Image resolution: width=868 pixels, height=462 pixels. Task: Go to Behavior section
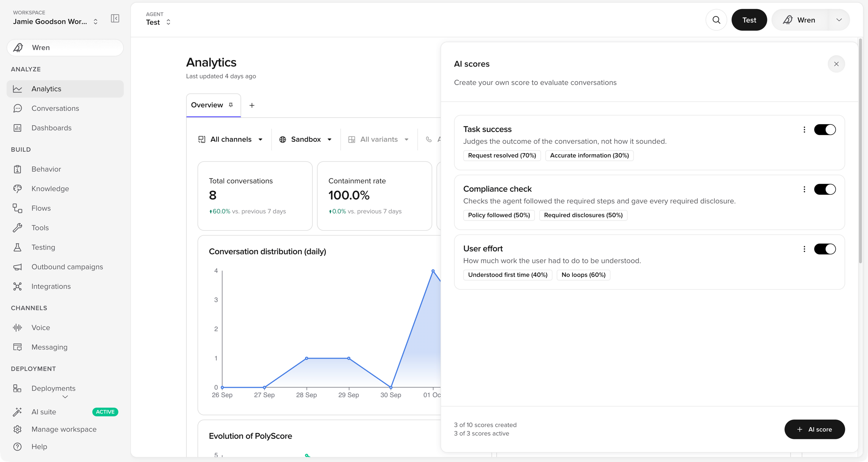(65, 169)
